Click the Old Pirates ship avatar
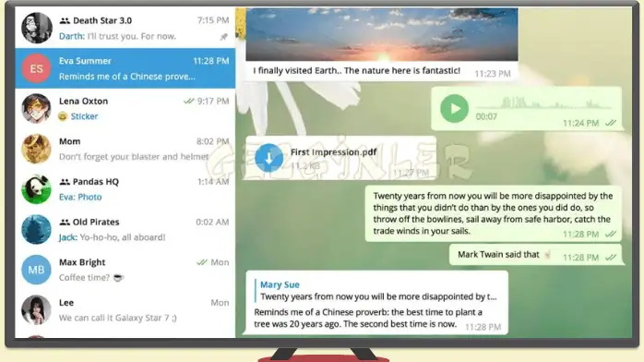Viewport: 644px width, 362px height. tap(37, 229)
